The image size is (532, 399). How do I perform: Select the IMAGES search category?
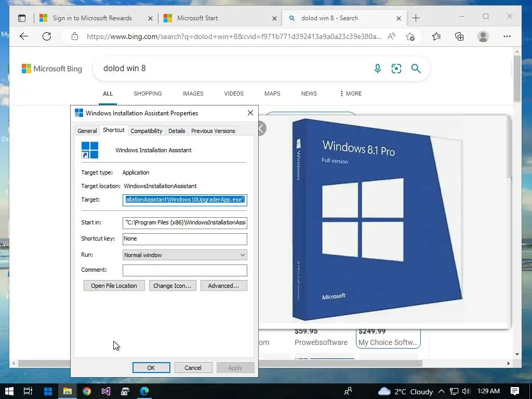(x=193, y=94)
